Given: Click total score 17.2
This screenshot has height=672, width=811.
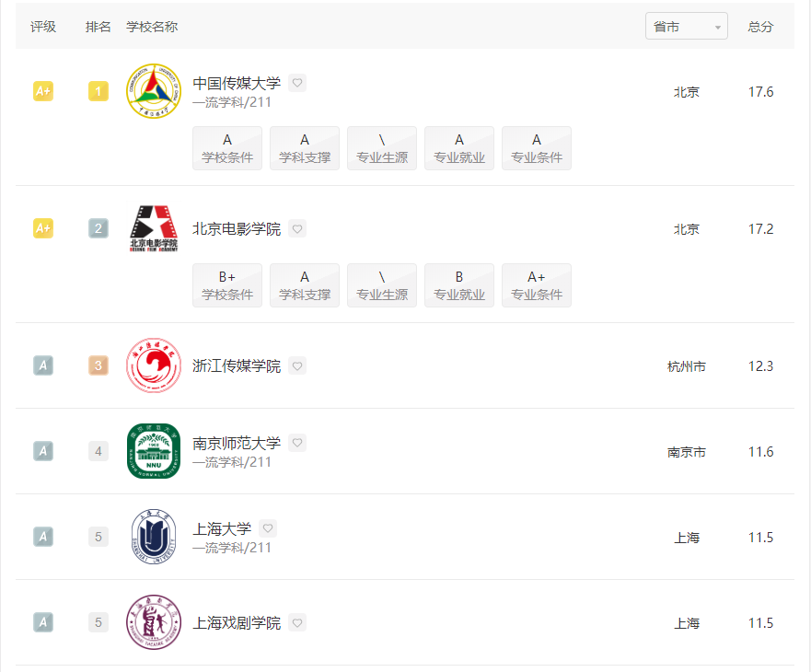Looking at the screenshot, I should point(760,228).
